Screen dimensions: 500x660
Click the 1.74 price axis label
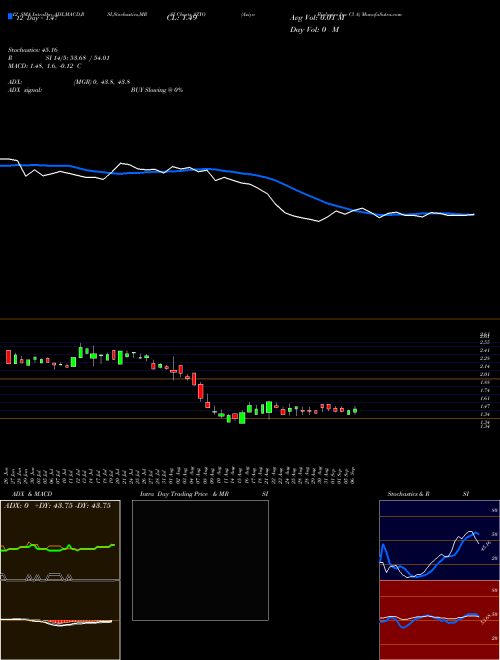[x=485, y=390]
